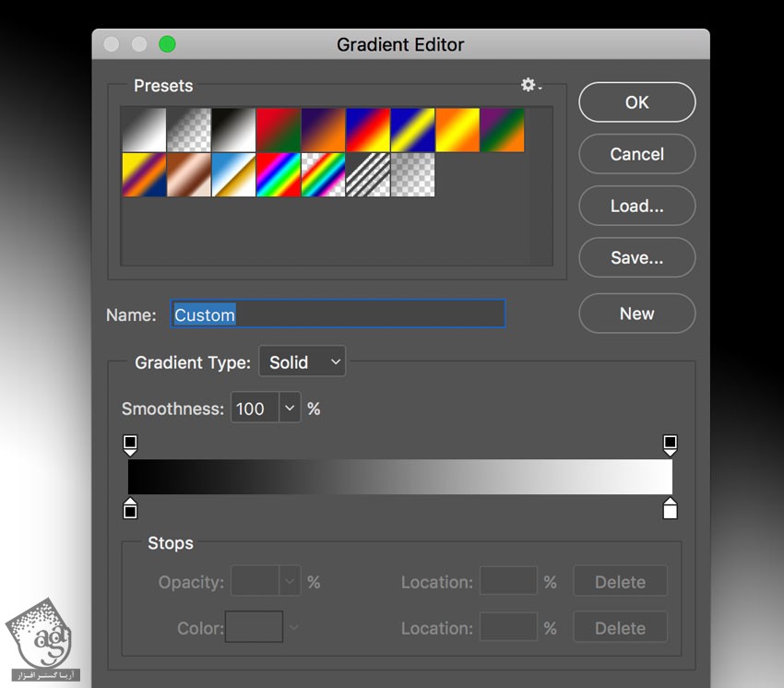Click the black color stop below gradient

(x=130, y=509)
